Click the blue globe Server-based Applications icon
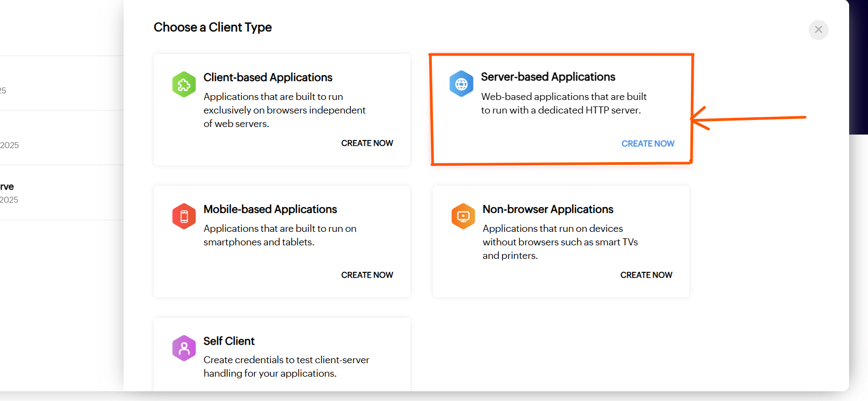This screenshot has height=401, width=868. tap(461, 84)
